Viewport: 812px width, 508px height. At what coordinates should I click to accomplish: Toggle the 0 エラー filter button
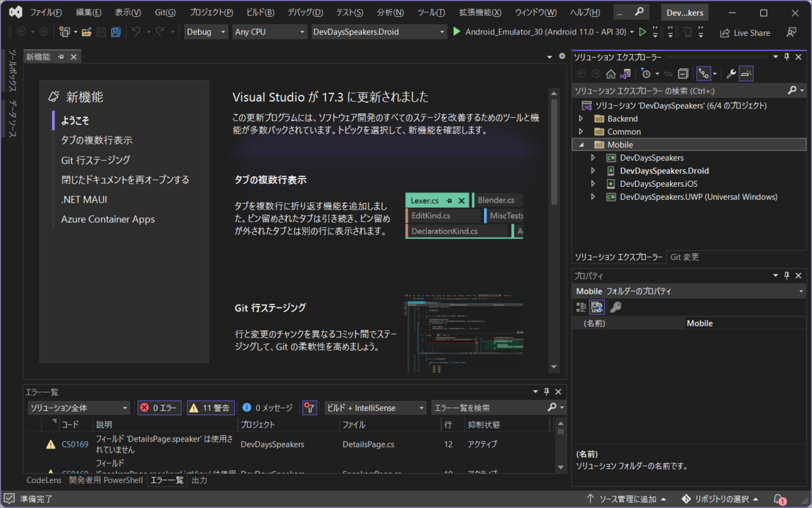[159, 408]
